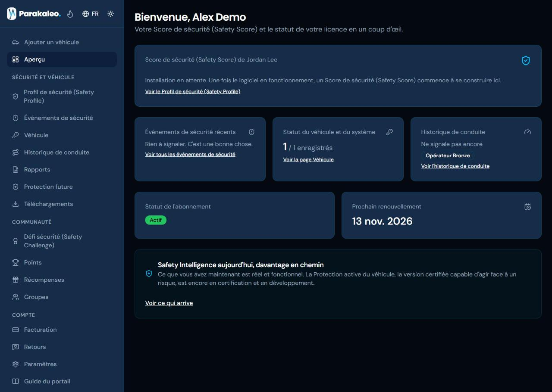Image resolution: width=552 pixels, height=392 pixels.
Task: Click the Bienvenue, Alex Demo heading
Action: (x=190, y=17)
